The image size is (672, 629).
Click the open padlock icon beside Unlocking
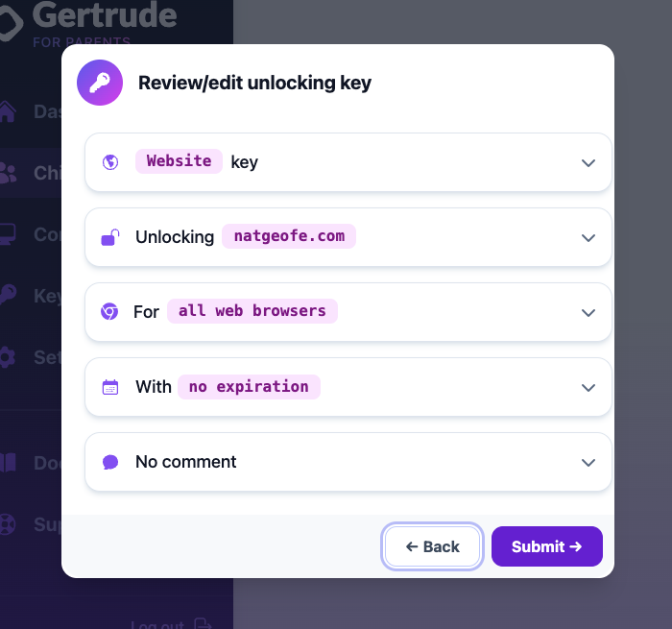click(110, 237)
